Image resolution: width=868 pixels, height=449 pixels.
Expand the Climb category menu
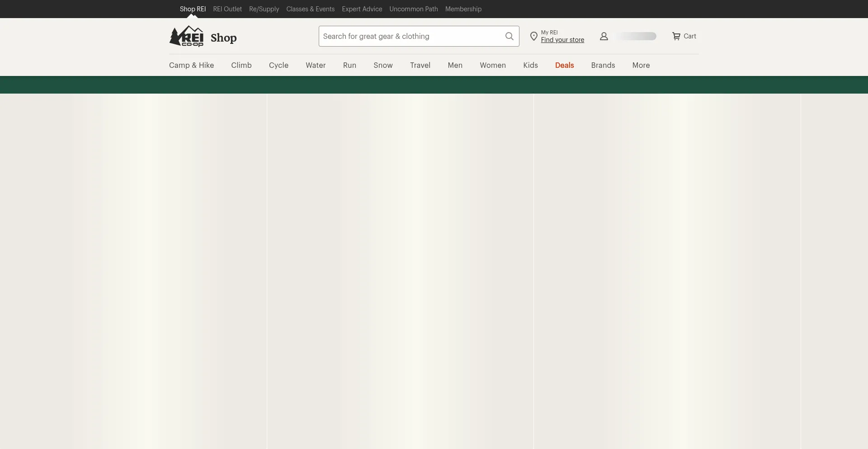pos(241,65)
